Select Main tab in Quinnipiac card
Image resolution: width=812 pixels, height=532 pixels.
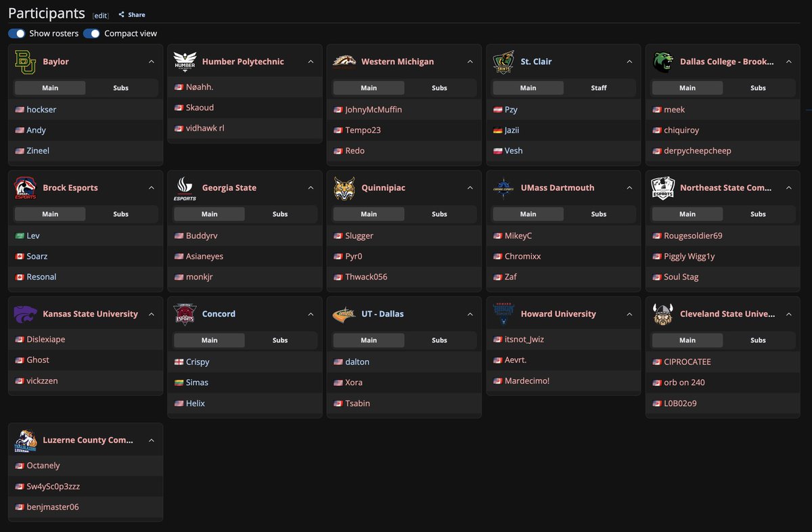tap(369, 214)
